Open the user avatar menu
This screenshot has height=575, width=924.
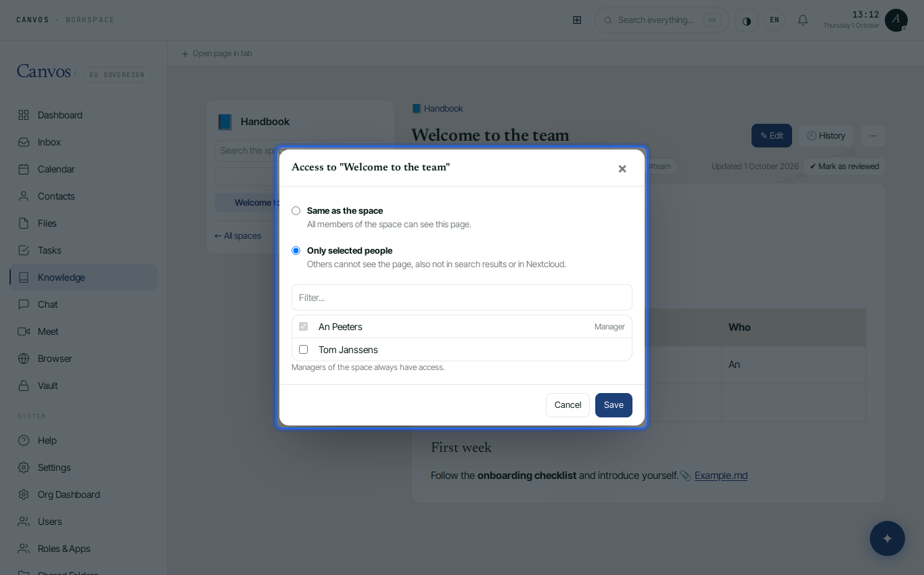[x=896, y=20]
